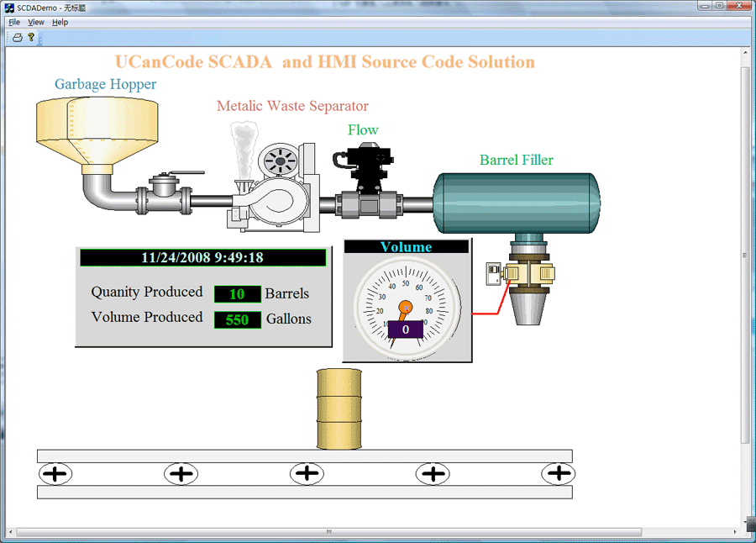Open the Help menu
This screenshot has height=543, width=756.
(x=60, y=22)
